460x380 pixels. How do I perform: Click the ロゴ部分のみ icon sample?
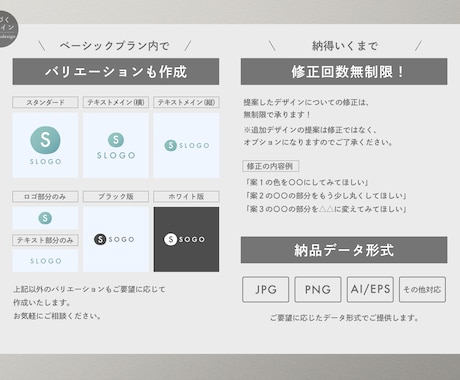coord(45,218)
